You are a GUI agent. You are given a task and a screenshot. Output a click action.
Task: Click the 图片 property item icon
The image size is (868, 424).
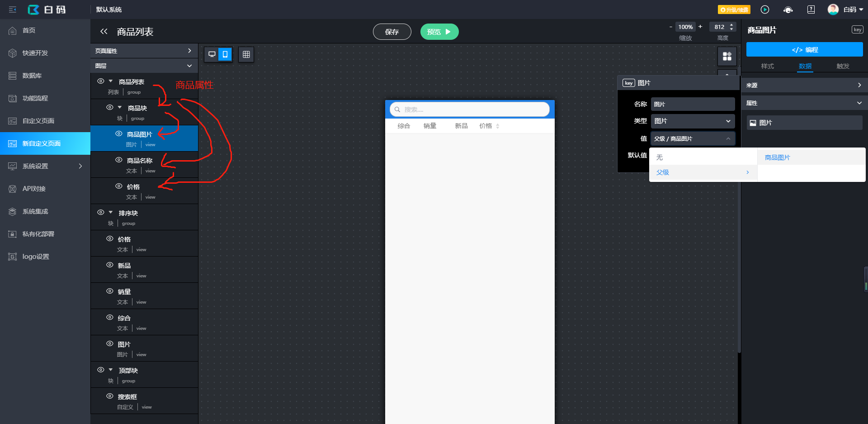(x=753, y=123)
